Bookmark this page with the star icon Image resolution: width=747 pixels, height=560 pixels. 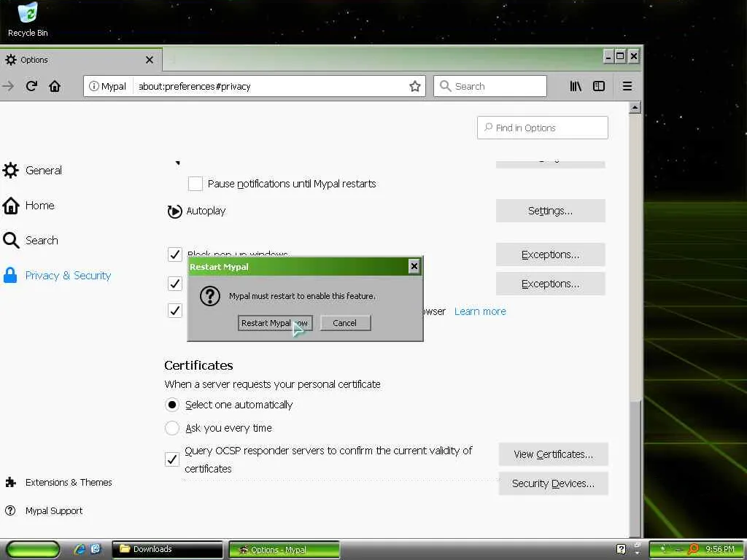click(414, 86)
